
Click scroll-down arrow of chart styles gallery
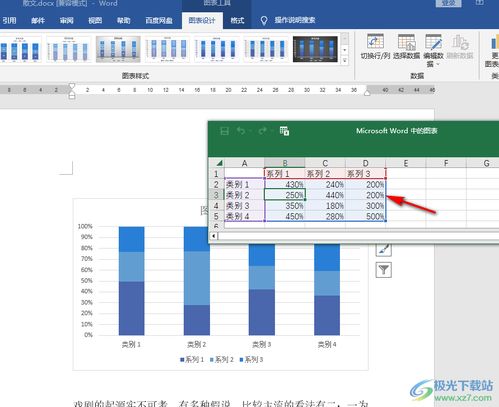[345, 50]
